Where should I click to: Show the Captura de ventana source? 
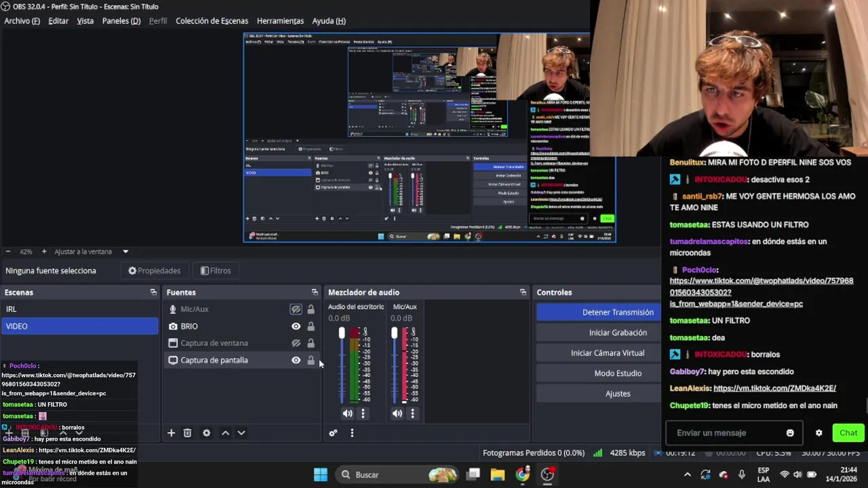point(296,343)
